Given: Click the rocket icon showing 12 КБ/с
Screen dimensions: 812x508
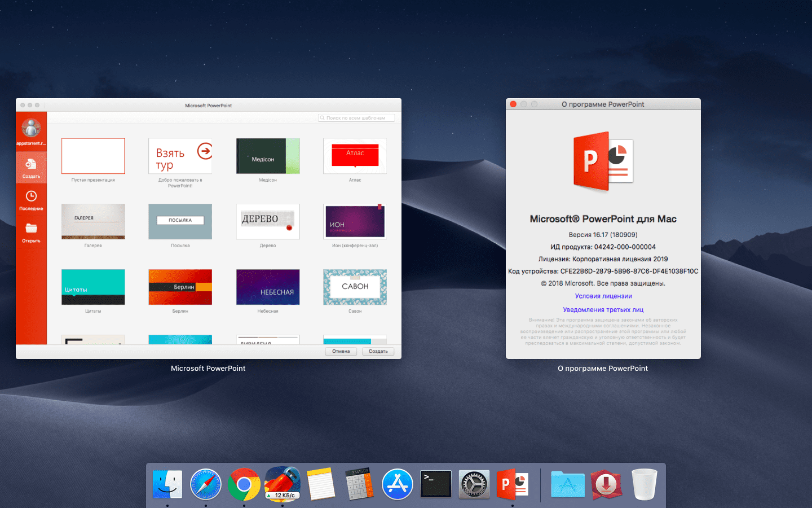Looking at the screenshot, I should click(x=283, y=483).
